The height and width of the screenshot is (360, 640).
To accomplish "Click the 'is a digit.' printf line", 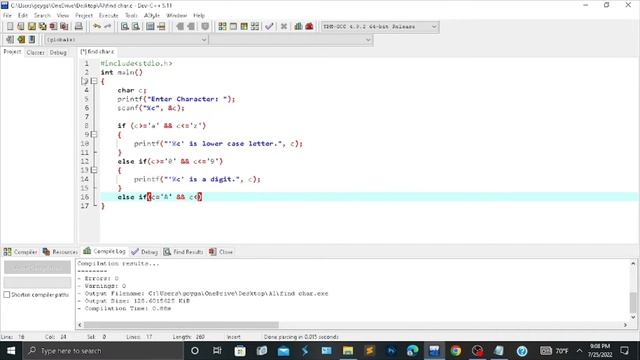I will pyautogui.click(x=197, y=179).
